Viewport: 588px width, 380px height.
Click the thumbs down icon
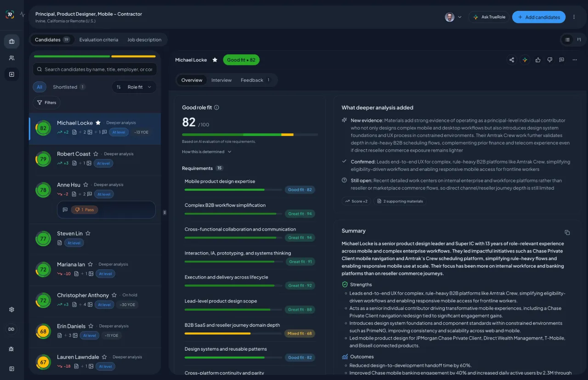point(550,60)
